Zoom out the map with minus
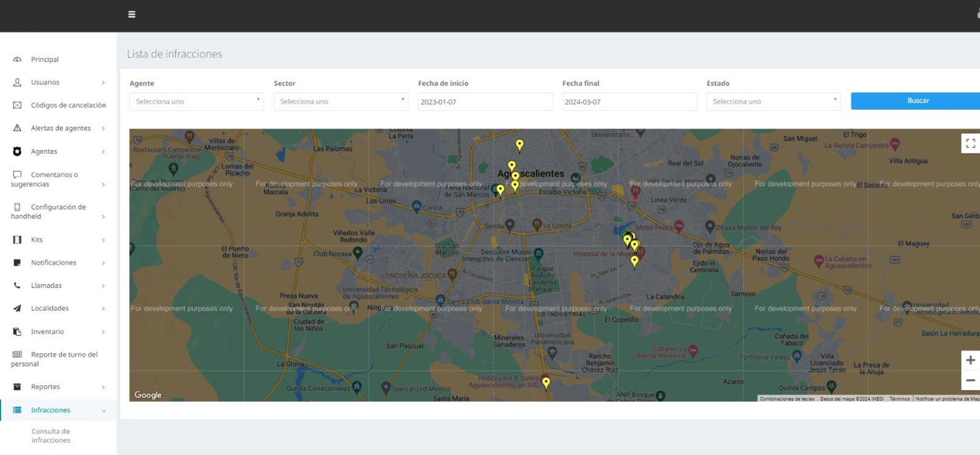Screen dimensions: 980x455 pyautogui.click(x=970, y=380)
